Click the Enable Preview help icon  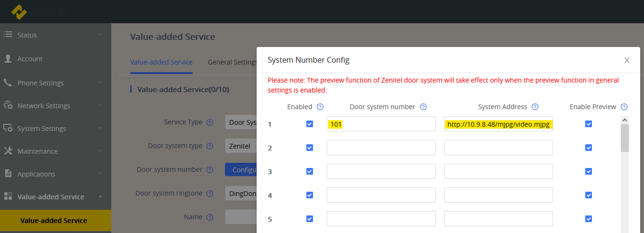[x=624, y=107]
